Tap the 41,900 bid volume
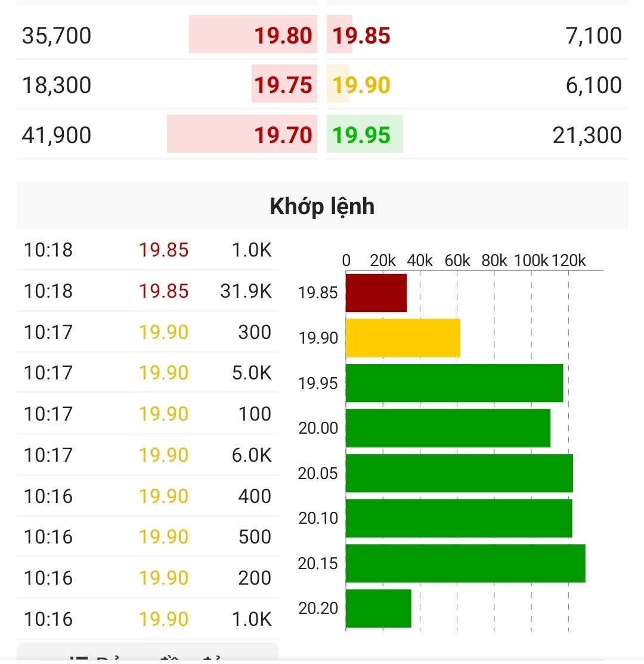644x664 pixels. click(57, 135)
